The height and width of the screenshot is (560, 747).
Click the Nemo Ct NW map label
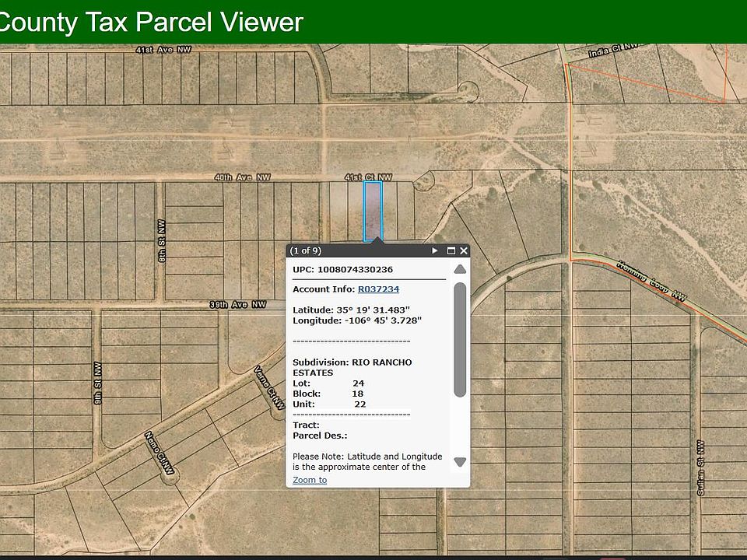click(160, 453)
